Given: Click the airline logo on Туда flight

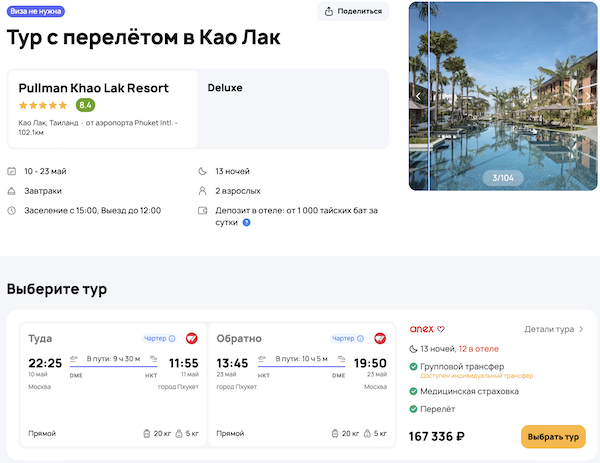Looking at the screenshot, I should point(191,339).
